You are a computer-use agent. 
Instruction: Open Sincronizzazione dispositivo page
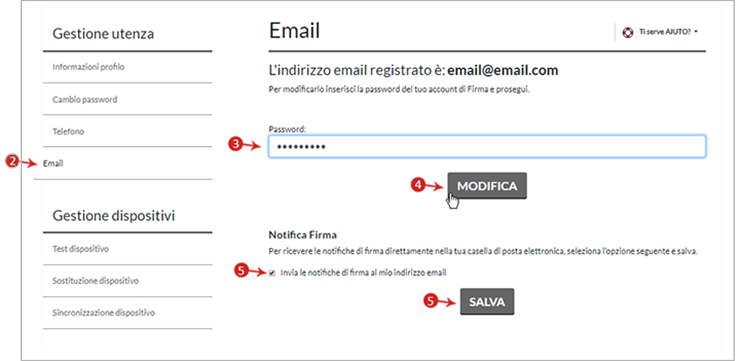pyautogui.click(x=127, y=312)
